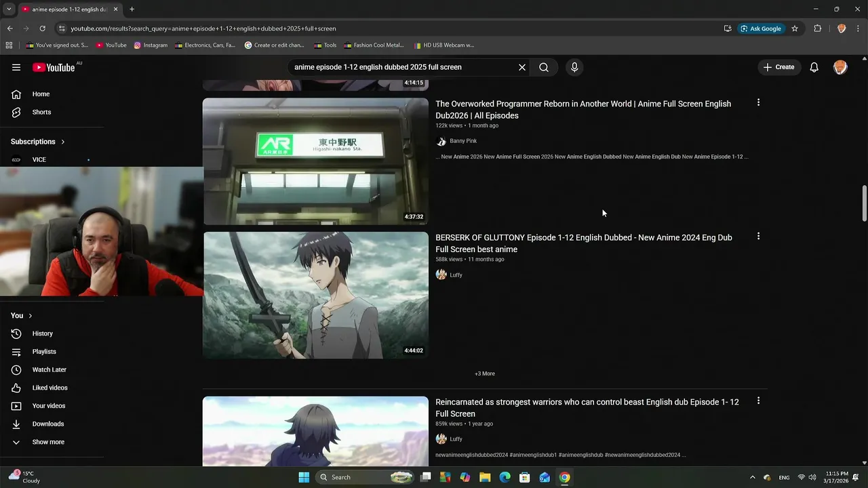Expand +3 More results
This screenshot has width=868, height=488.
pos(485,373)
